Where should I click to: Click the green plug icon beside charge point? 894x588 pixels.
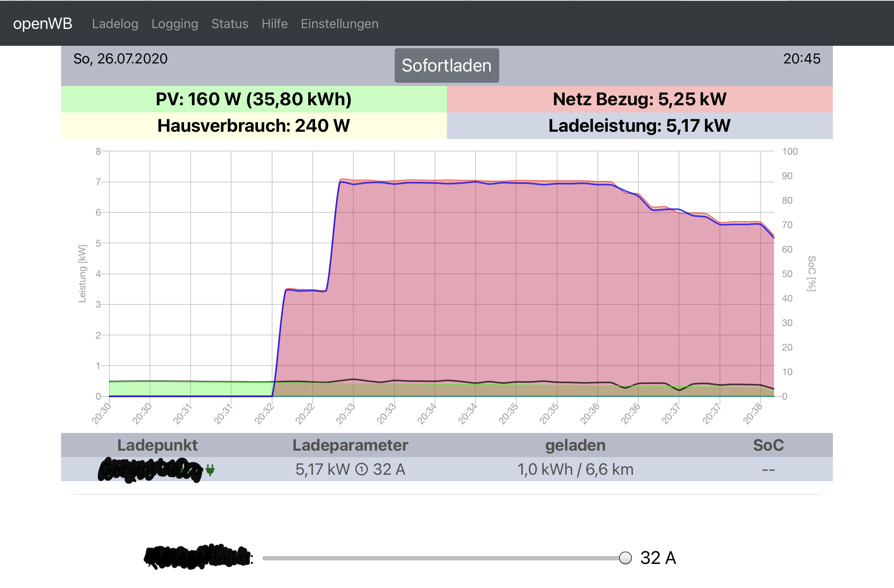(210, 470)
